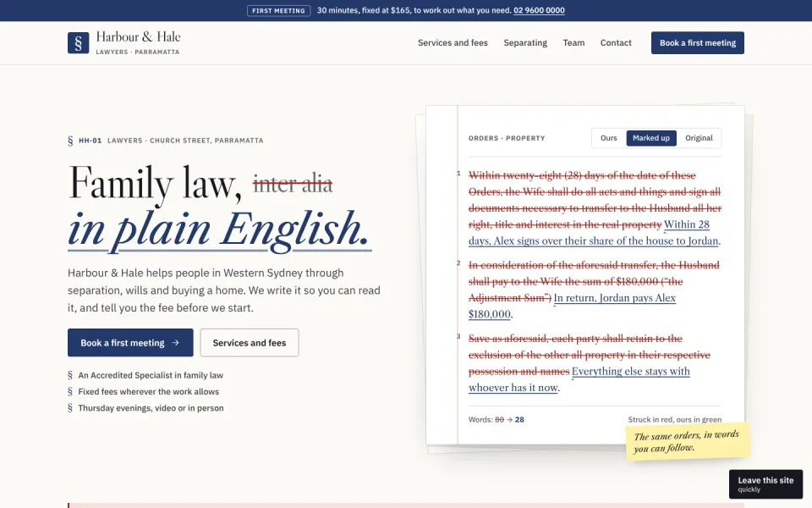
Task: Click the section sign beside HH·01
Action: 70,141
